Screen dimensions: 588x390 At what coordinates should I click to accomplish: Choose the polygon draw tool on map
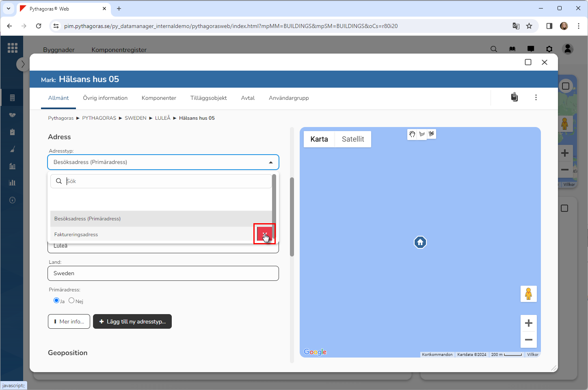click(422, 134)
